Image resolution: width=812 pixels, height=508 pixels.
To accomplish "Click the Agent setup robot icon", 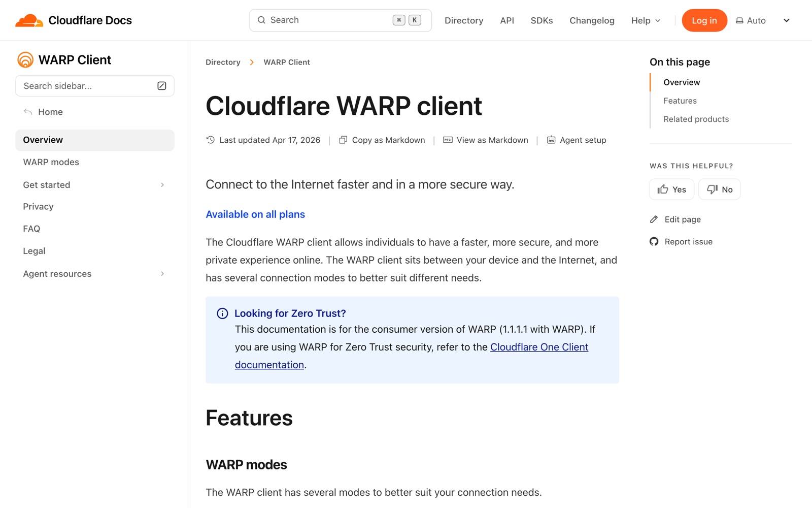I will [551, 140].
